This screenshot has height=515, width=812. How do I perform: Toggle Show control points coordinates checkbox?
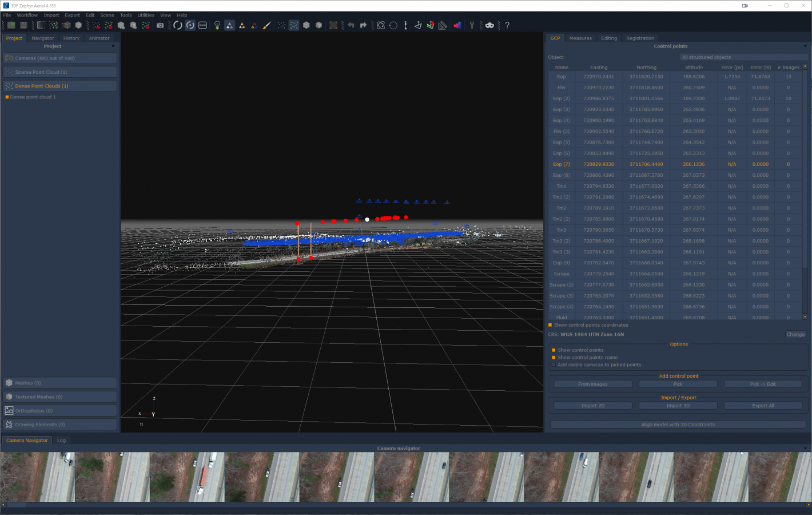point(550,325)
